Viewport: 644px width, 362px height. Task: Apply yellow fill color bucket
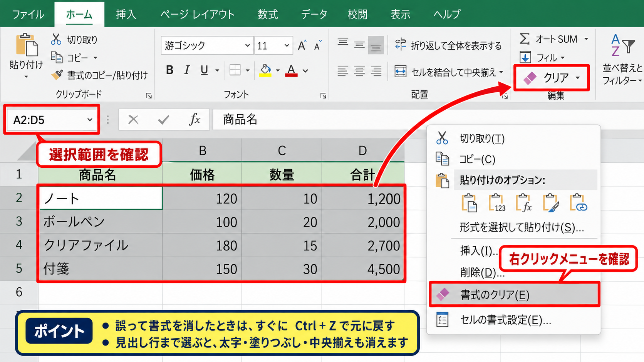(x=265, y=70)
